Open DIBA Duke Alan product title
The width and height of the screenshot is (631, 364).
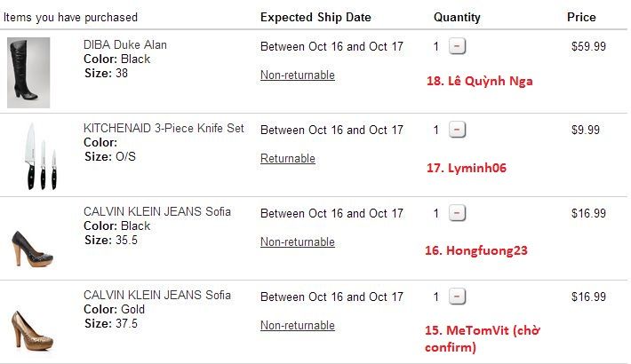point(124,44)
